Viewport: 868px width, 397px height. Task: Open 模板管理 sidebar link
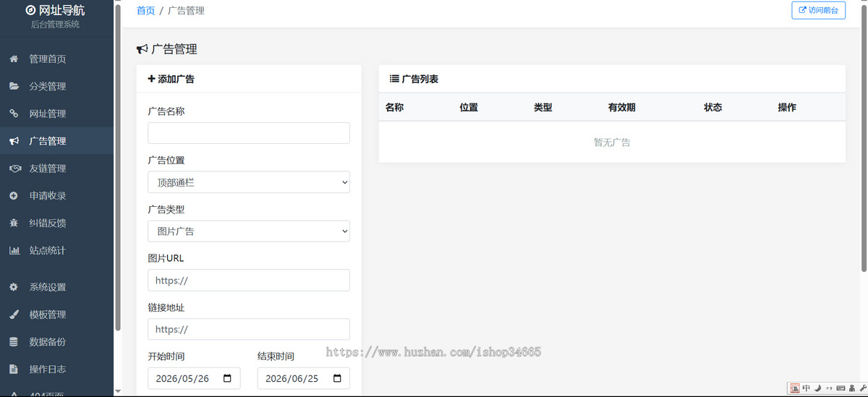56,315
